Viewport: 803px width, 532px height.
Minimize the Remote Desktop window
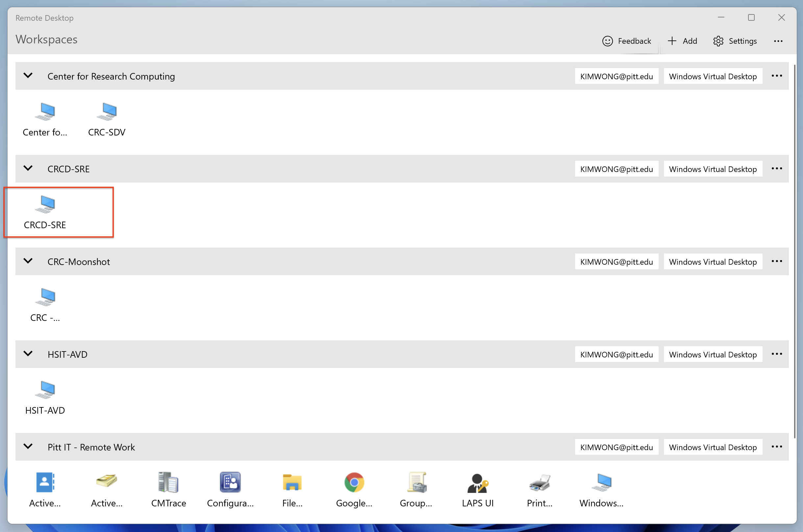point(721,17)
